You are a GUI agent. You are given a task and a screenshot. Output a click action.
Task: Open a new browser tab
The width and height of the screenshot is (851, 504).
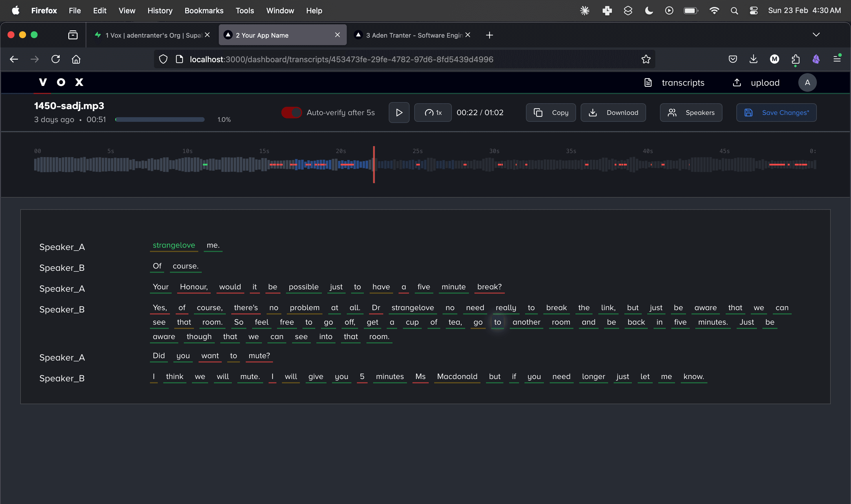click(489, 35)
